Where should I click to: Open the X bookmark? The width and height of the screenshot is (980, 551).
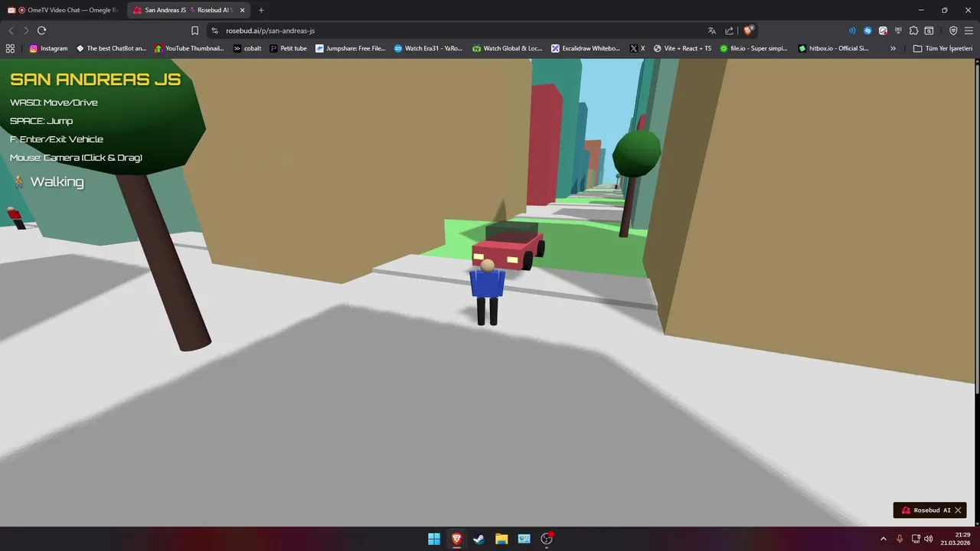(x=637, y=48)
